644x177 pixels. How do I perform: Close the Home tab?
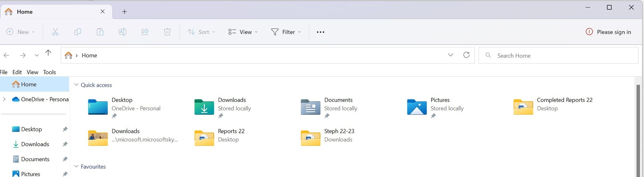point(103,11)
